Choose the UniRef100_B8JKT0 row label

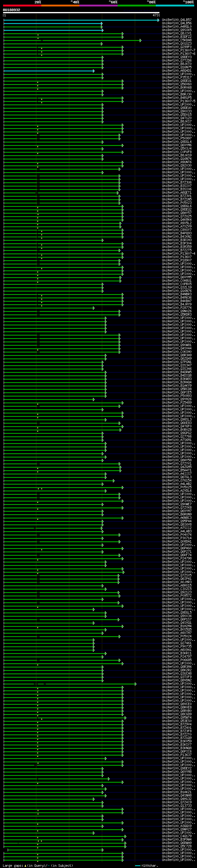click(177, 64)
